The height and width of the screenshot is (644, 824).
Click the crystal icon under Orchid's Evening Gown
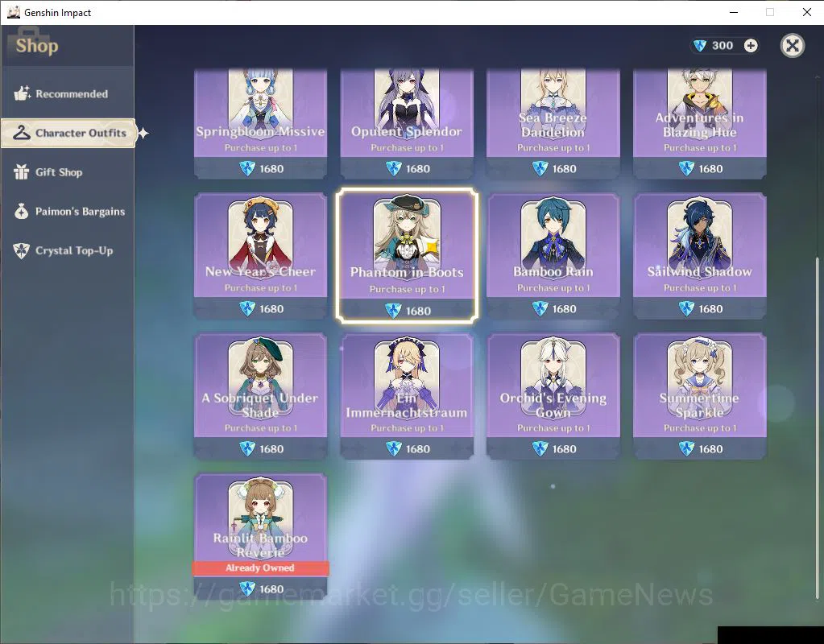tap(540, 448)
